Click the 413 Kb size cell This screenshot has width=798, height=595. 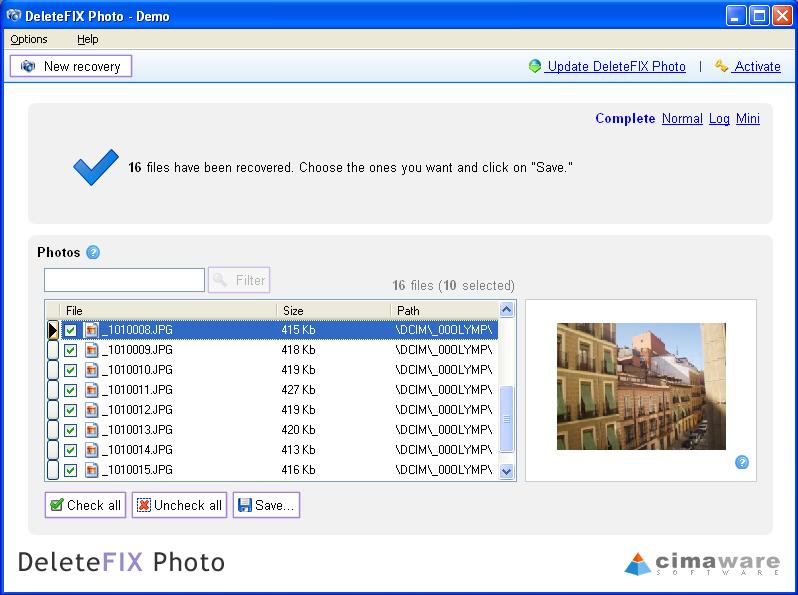pyautogui.click(x=298, y=450)
